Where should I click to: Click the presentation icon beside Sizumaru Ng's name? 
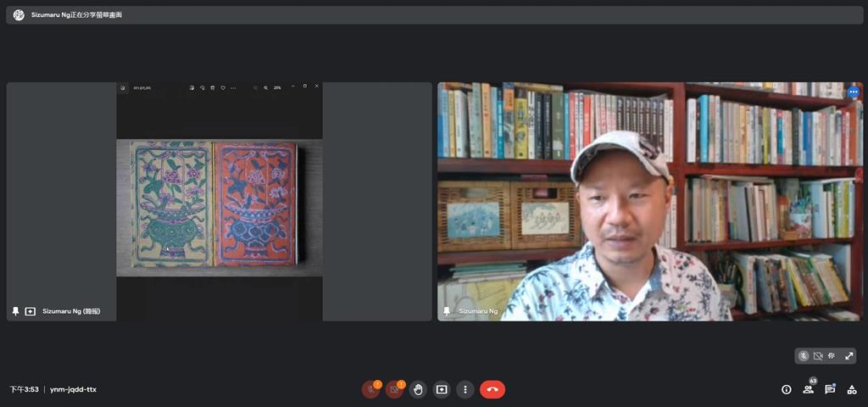[31, 311]
